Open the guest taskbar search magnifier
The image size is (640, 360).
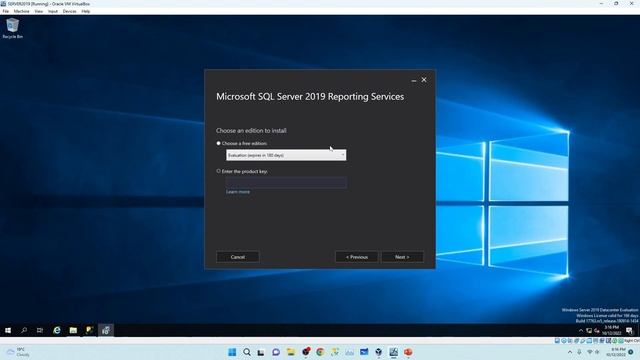click(24, 330)
